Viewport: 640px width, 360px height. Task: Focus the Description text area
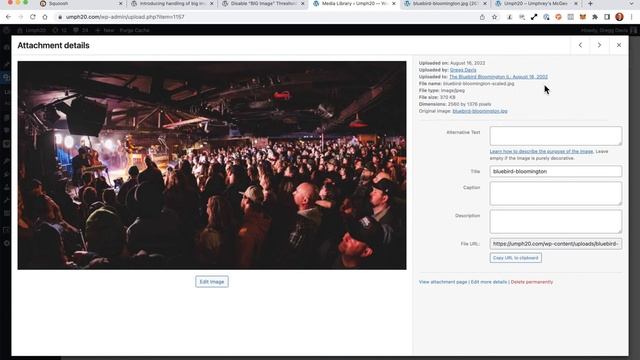[x=556, y=222]
